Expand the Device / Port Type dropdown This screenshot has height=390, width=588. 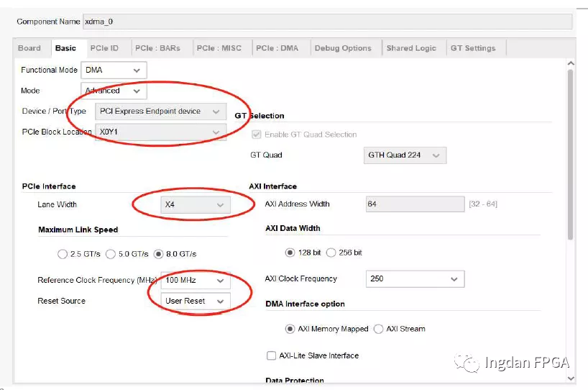(x=160, y=112)
